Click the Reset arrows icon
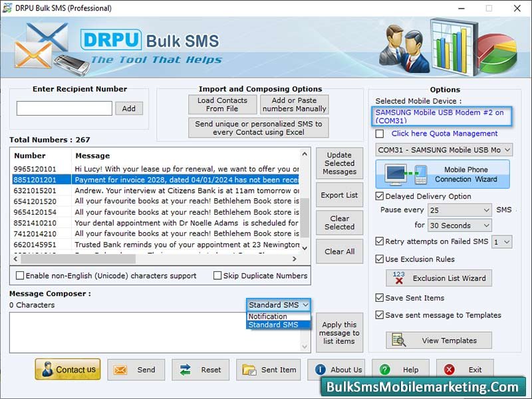Viewport: 532px width, 399px height. (186, 370)
